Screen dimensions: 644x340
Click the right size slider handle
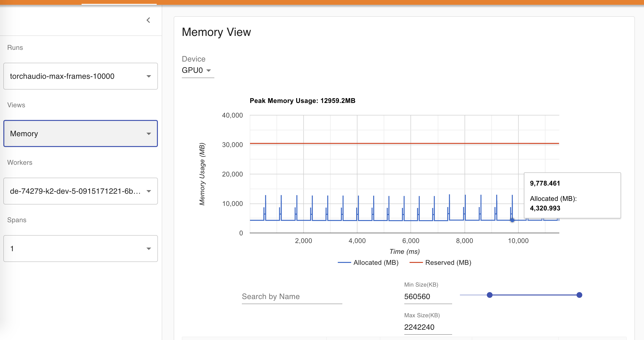point(579,295)
